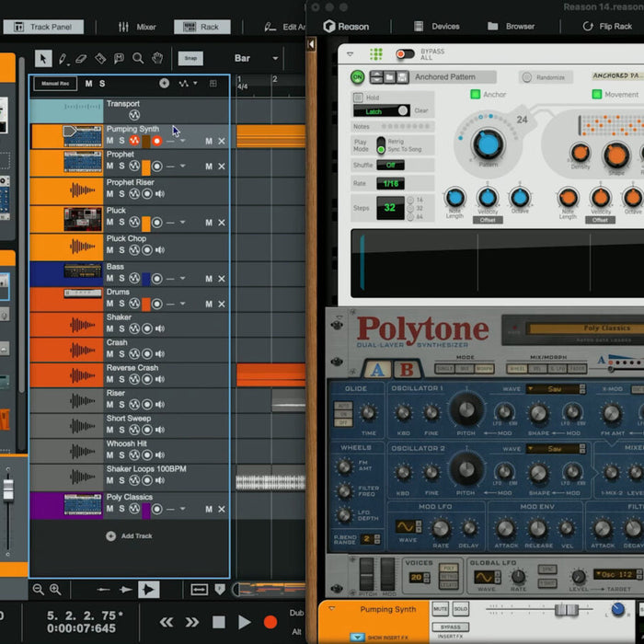Image resolution: width=644 pixels, height=644 pixels.
Task: Select the Hand tool
Action: (157, 58)
